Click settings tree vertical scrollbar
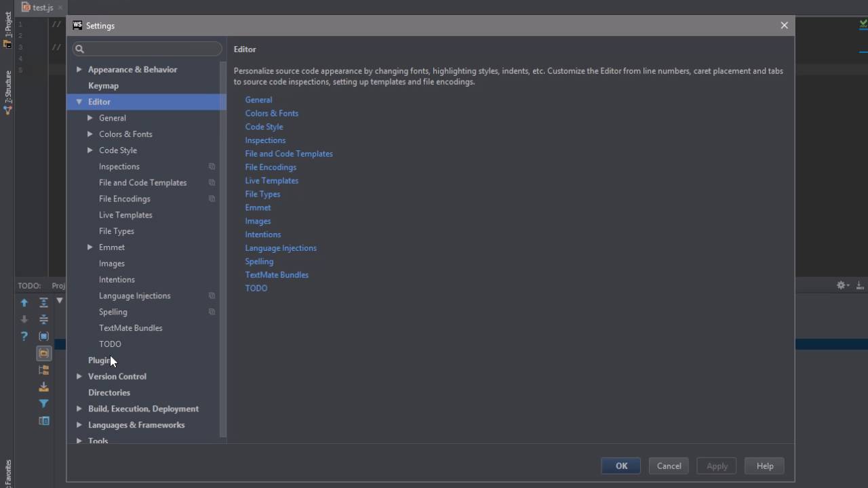Image resolution: width=868 pixels, height=488 pixels. (223, 249)
